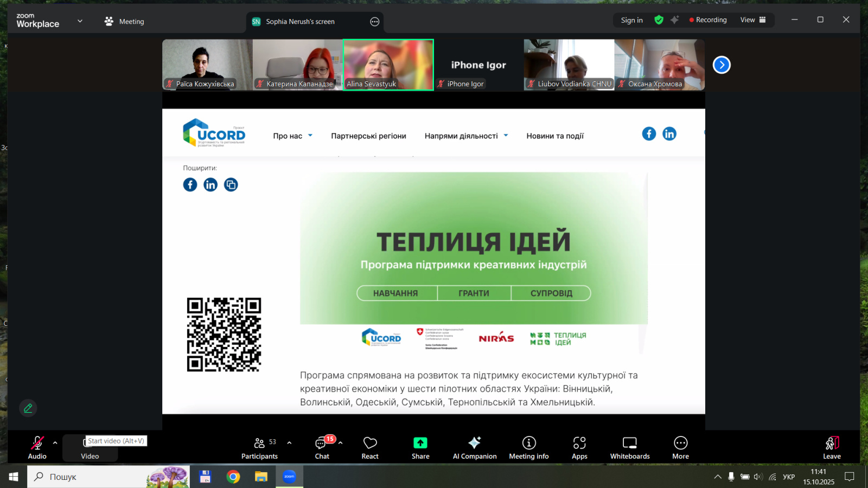The width and height of the screenshot is (868, 488).
Task: Expand the audio options arrow
Action: tap(55, 442)
